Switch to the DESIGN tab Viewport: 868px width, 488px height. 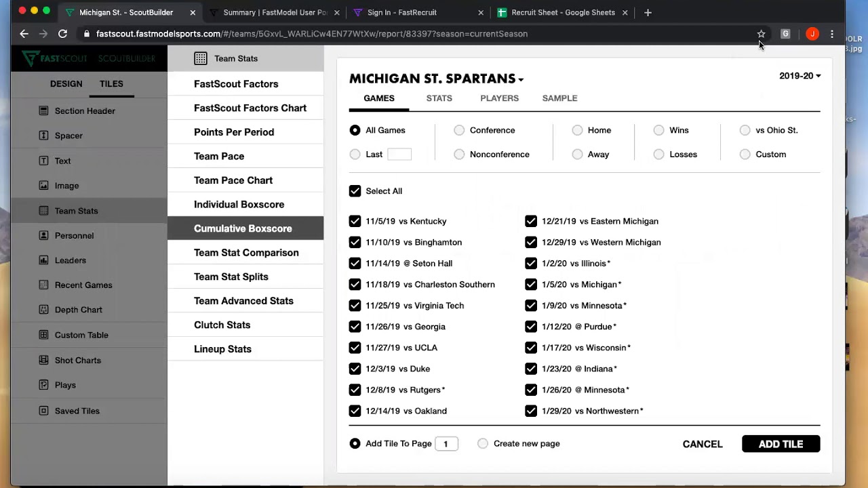click(x=66, y=84)
